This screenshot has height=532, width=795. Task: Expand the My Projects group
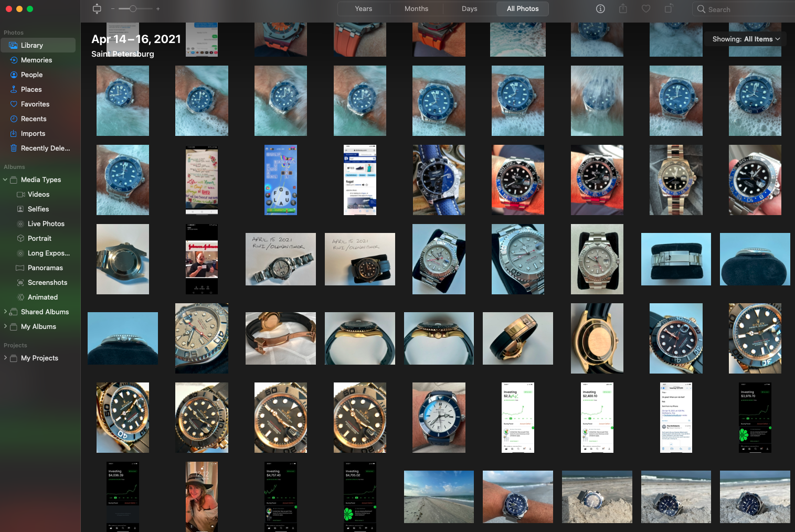pyautogui.click(x=5, y=358)
